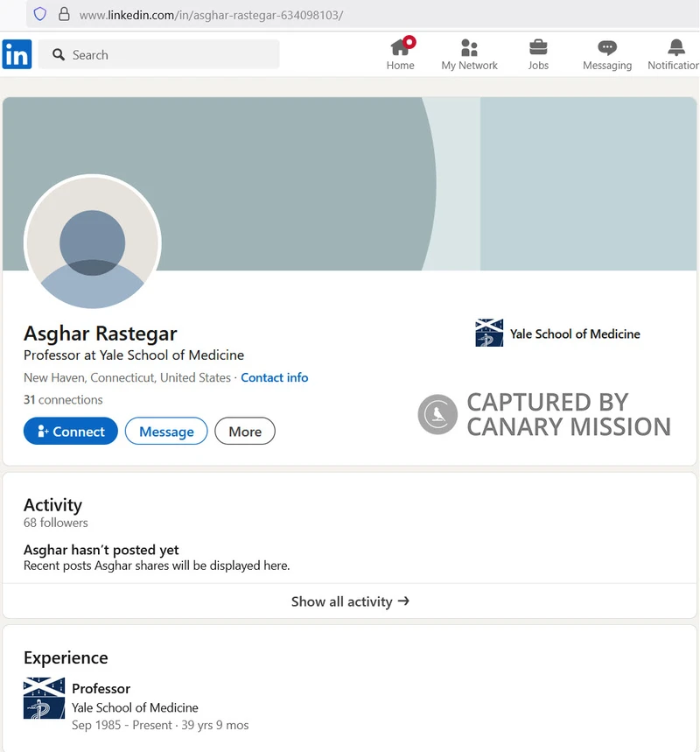
Task: Click the Yale logo beside profile headline
Action: click(489, 333)
